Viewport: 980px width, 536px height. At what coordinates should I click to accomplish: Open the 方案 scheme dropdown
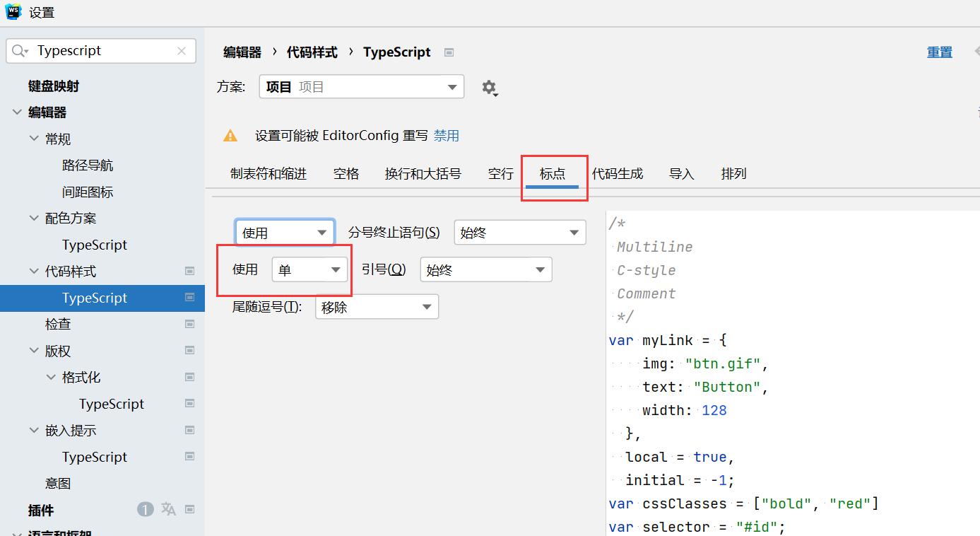(x=362, y=87)
